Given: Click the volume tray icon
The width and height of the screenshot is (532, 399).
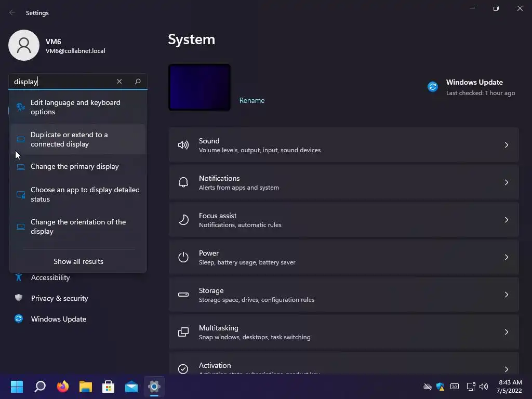Looking at the screenshot, I should tap(484, 387).
